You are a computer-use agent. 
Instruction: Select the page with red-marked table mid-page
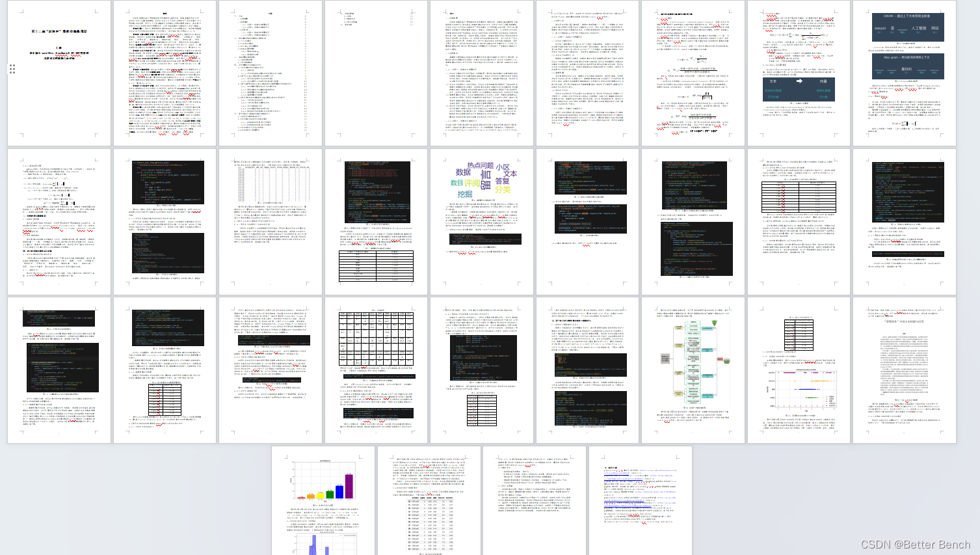click(799, 222)
